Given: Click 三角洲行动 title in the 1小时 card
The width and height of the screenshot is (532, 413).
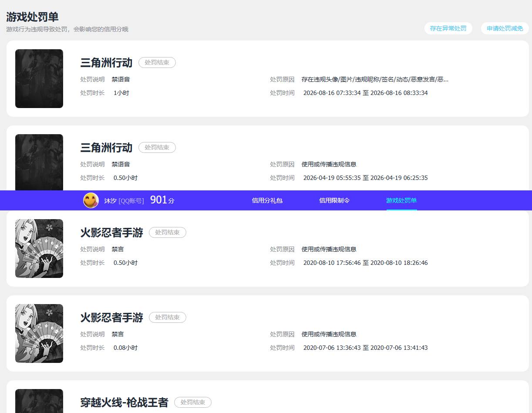Looking at the screenshot, I should pos(106,63).
